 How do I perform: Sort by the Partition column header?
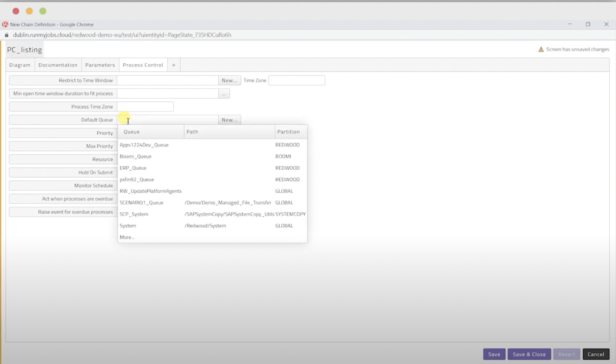click(289, 131)
